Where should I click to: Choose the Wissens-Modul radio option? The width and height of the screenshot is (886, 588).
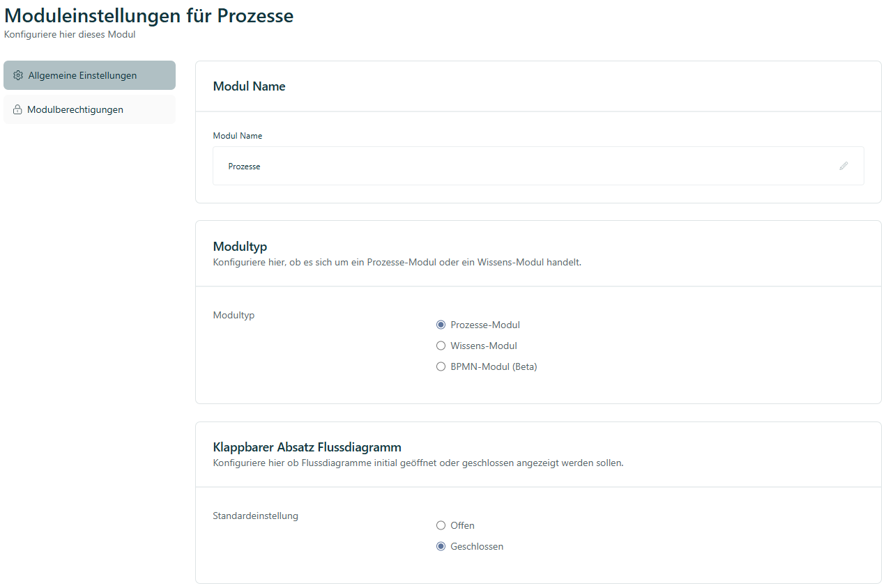[x=441, y=346]
